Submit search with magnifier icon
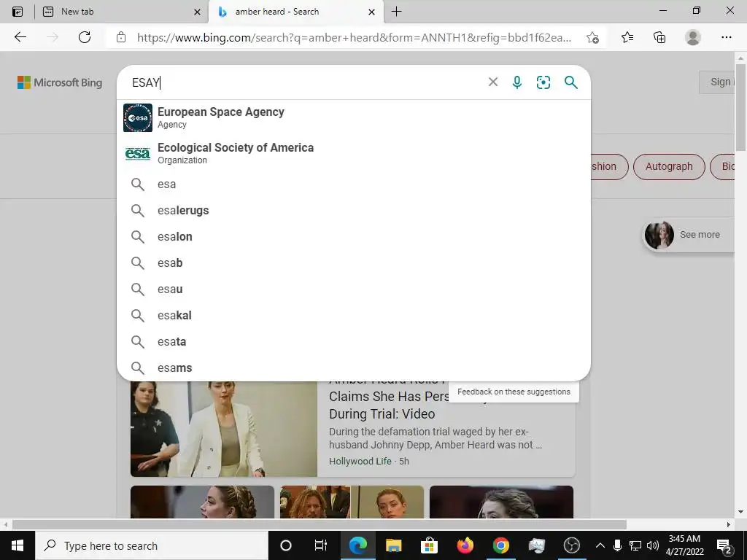The image size is (747, 560). (x=570, y=82)
